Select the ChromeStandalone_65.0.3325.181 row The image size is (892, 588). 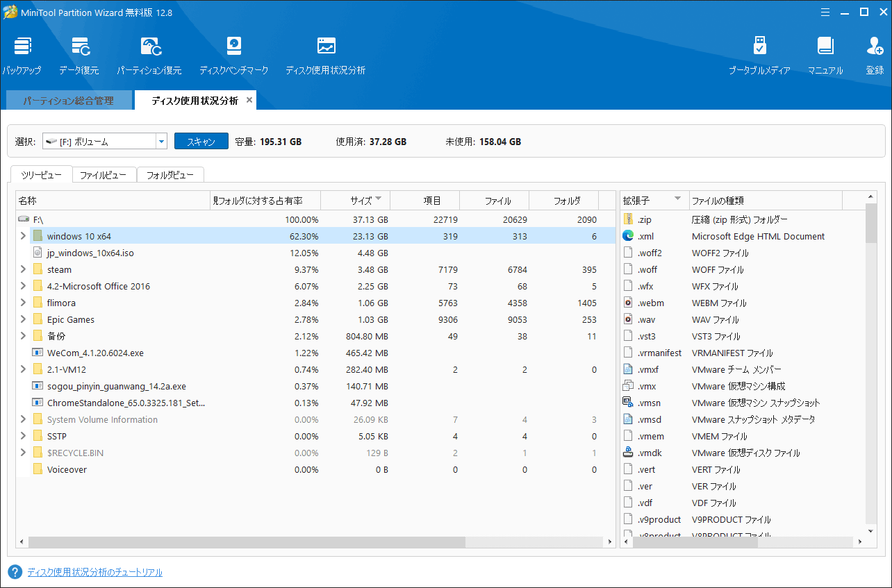316,403
